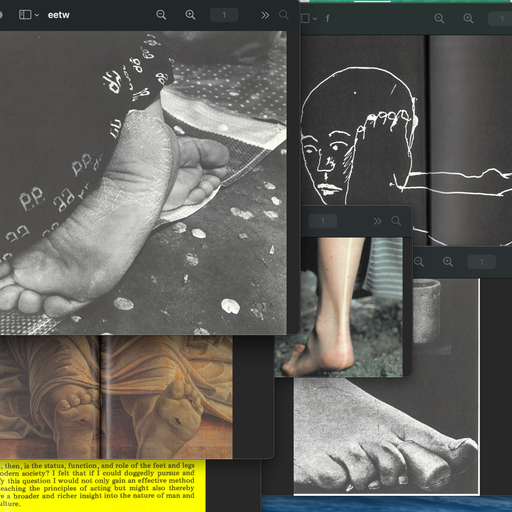This screenshot has width=512, height=512.
Task: Zoom out in the eetw window
Action: tap(161, 15)
